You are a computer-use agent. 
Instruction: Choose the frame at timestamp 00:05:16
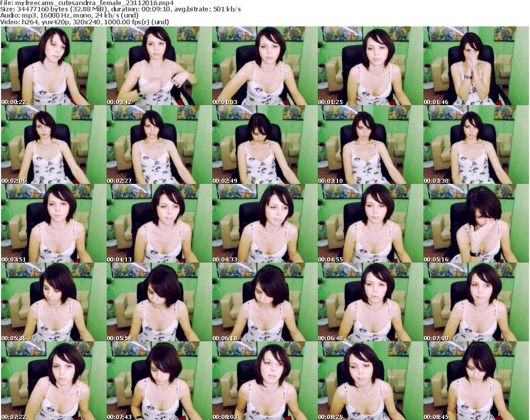[476, 223]
